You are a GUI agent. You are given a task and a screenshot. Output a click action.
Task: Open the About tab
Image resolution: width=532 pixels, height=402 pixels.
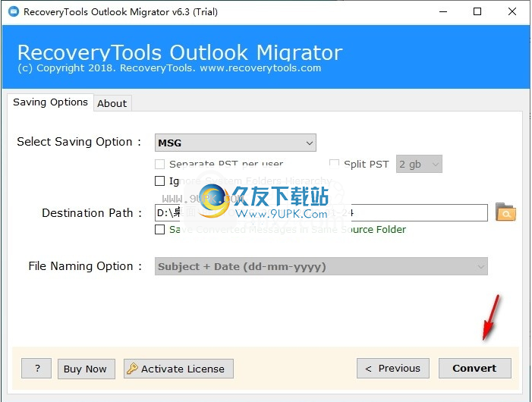pos(112,103)
